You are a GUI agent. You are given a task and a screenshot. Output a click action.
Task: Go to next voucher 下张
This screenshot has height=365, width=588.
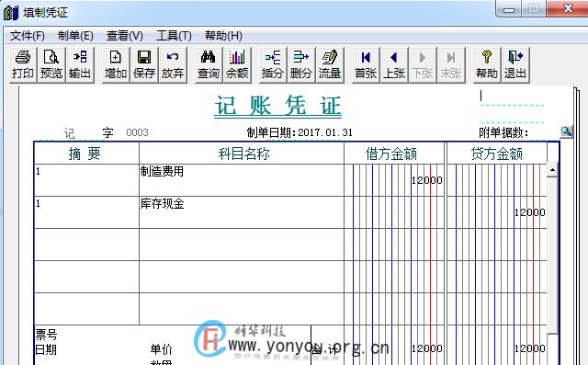(423, 64)
